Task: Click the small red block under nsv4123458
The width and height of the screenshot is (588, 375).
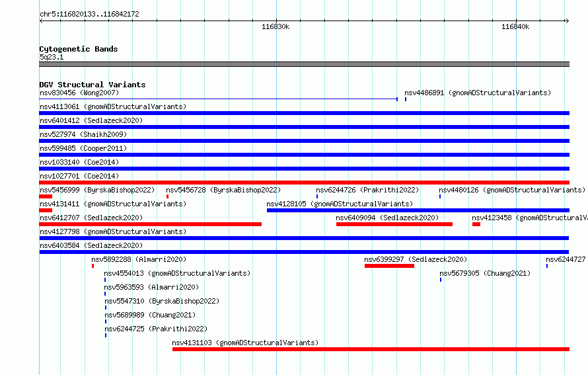Action: point(476,224)
